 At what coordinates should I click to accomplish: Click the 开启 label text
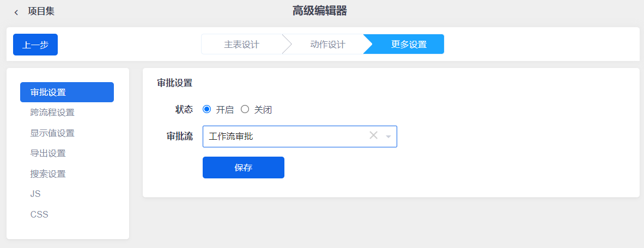pyautogui.click(x=224, y=110)
